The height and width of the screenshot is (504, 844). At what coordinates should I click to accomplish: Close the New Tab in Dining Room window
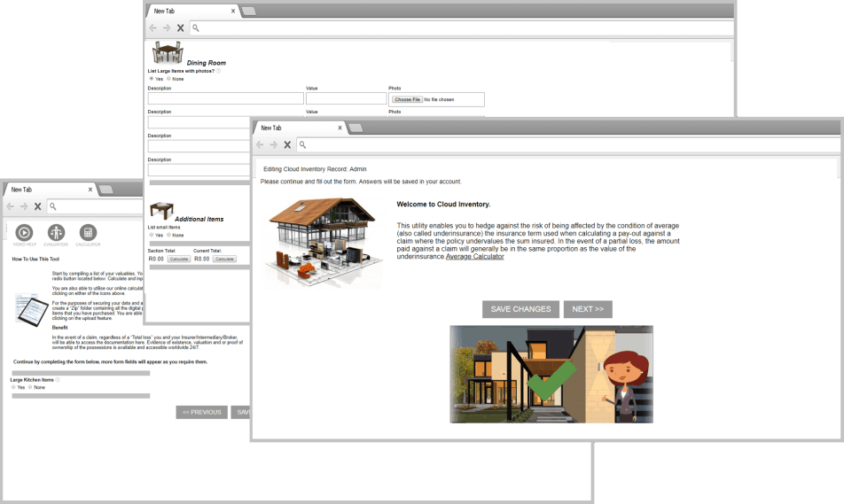pos(233,11)
